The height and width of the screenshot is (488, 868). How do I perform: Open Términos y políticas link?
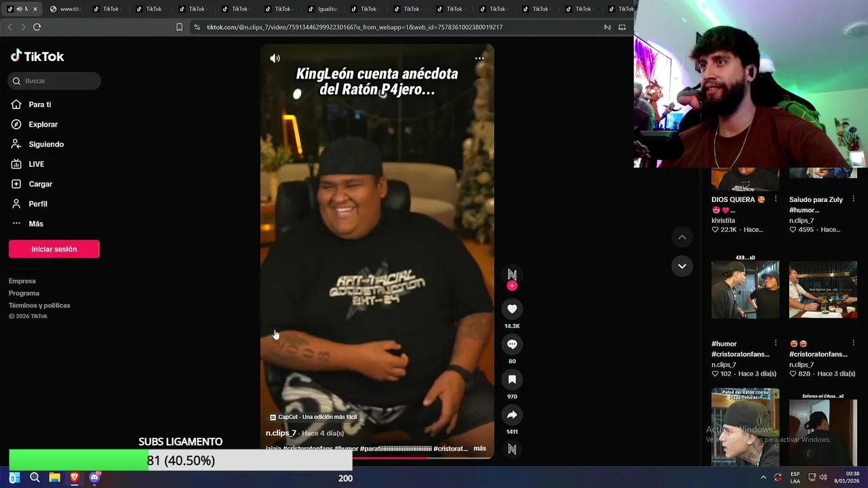point(39,305)
